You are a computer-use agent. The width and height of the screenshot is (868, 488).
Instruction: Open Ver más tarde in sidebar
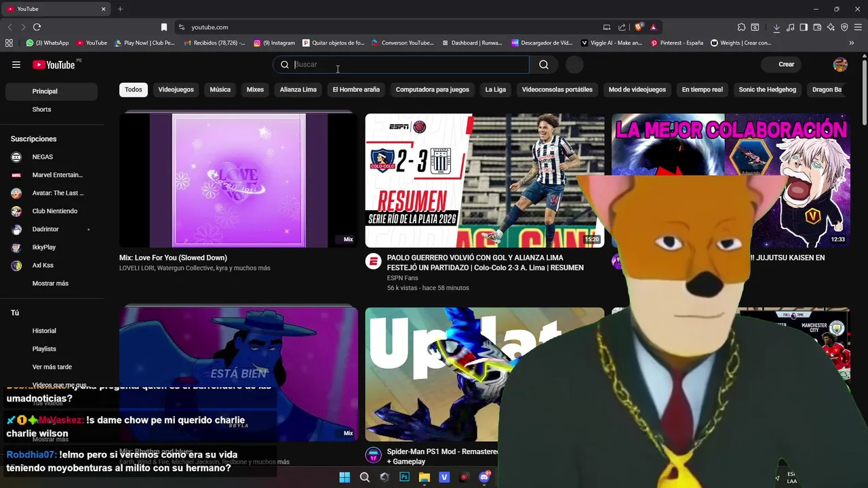click(52, 367)
